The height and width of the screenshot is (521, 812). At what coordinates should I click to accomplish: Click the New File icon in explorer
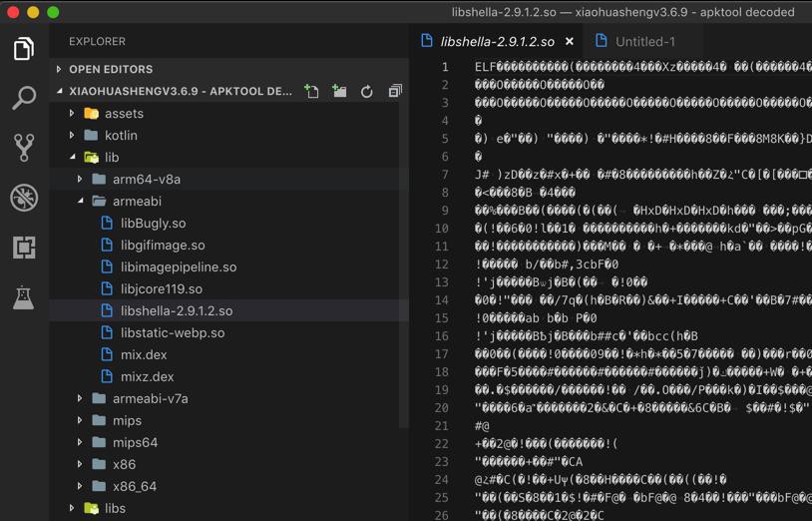(x=311, y=92)
